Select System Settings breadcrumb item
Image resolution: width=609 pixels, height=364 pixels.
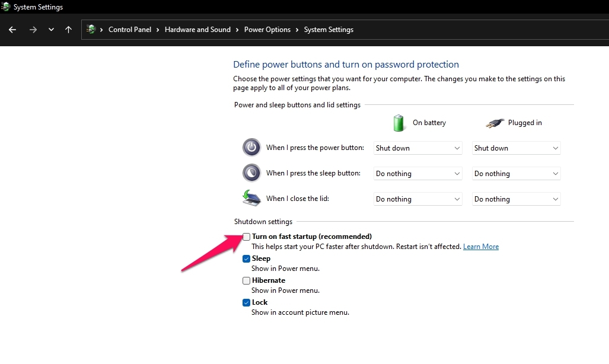[x=329, y=30]
